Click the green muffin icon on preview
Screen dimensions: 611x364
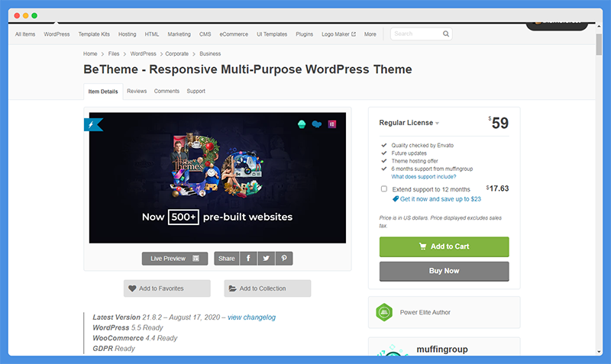(302, 124)
